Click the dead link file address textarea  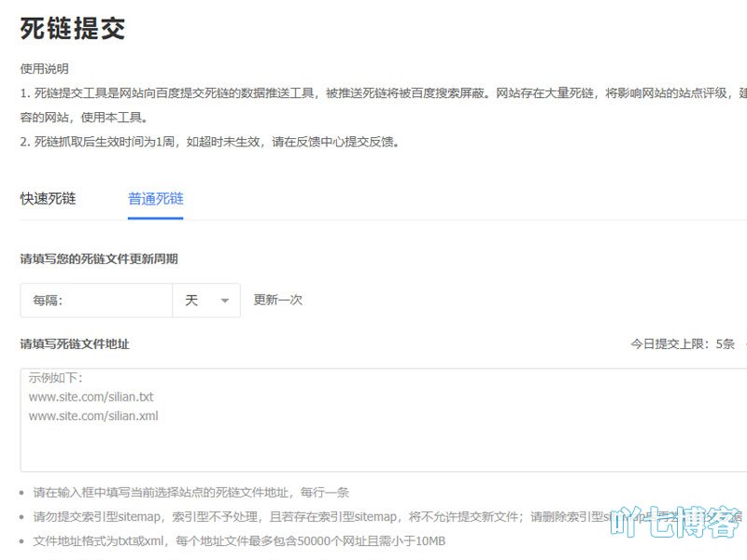click(x=384, y=420)
